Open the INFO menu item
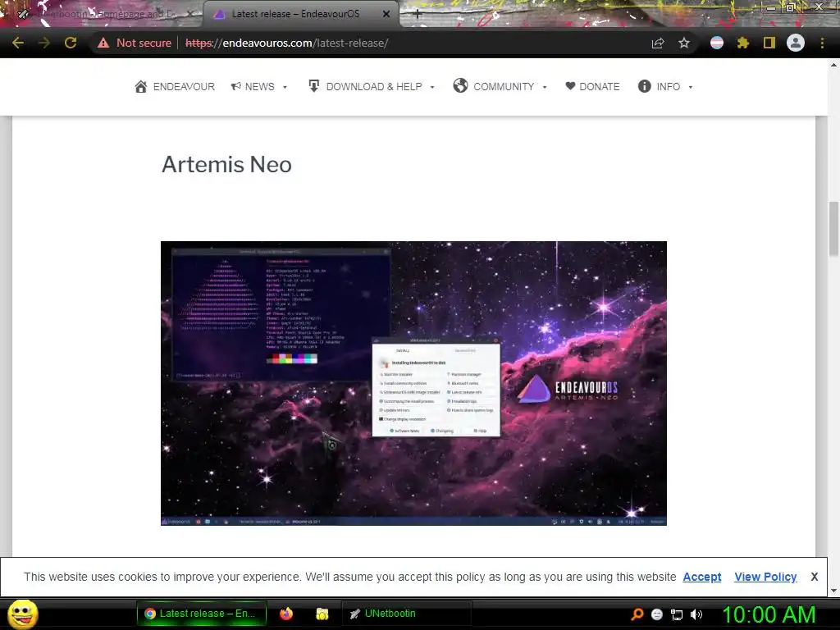 [666, 86]
